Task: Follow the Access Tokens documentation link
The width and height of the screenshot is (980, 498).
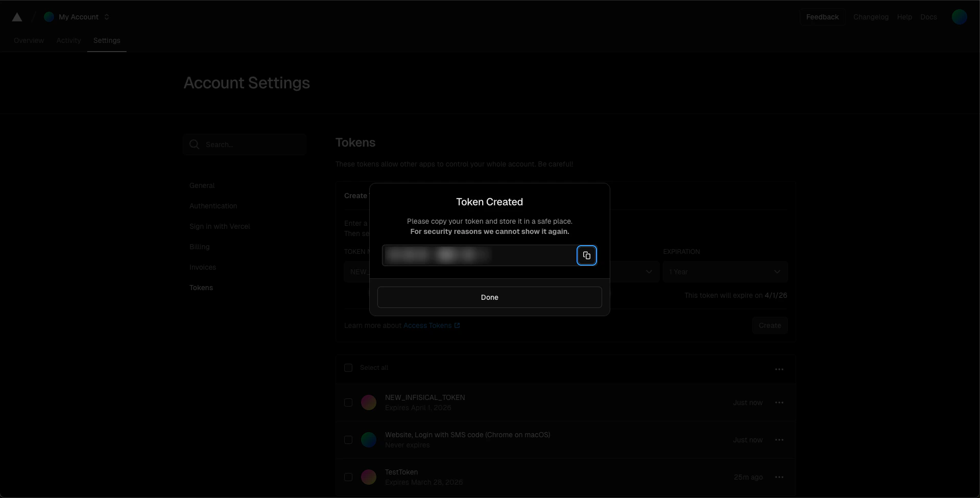Action: 432,325
